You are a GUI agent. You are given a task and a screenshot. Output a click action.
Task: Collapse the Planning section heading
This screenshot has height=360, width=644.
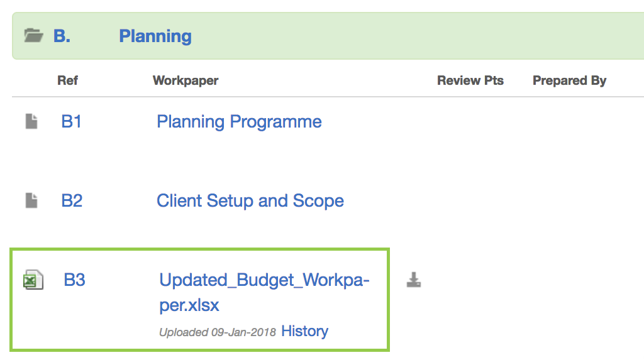(x=155, y=36)
